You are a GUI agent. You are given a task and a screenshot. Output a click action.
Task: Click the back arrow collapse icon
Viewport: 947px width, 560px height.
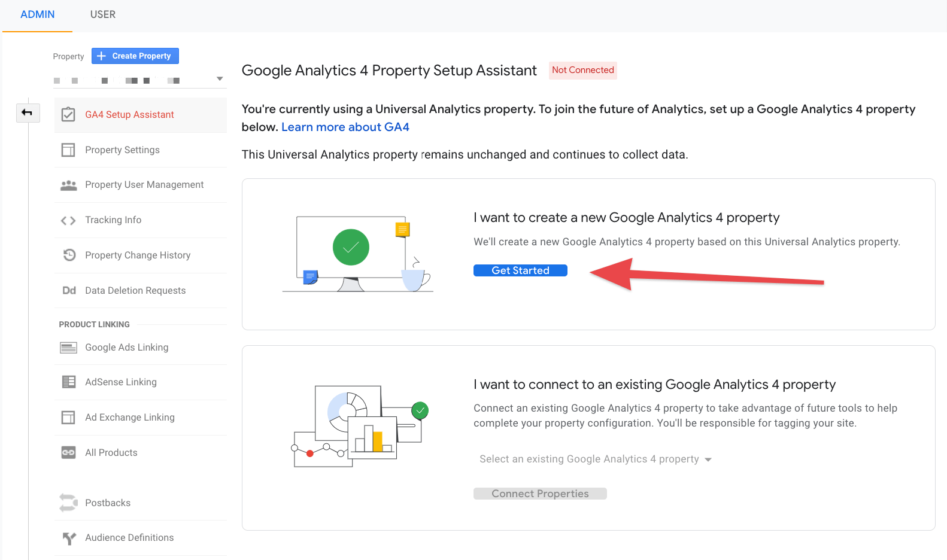(x=28, y=112)
